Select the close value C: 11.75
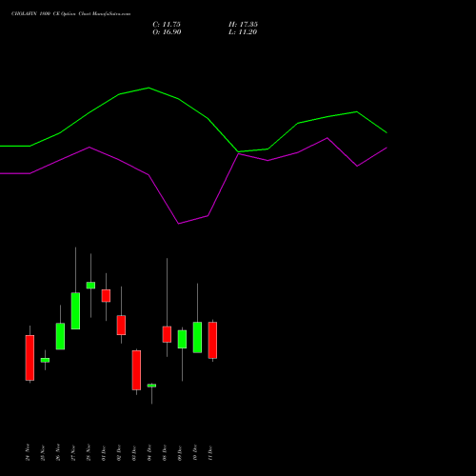The height and width of the screenshot is (476, 476). point(167,25)
